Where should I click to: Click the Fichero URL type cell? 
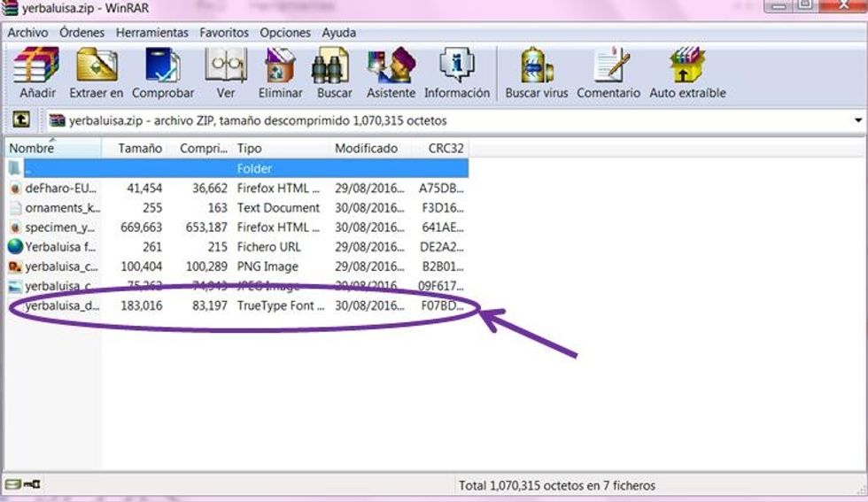coord(268,247)
